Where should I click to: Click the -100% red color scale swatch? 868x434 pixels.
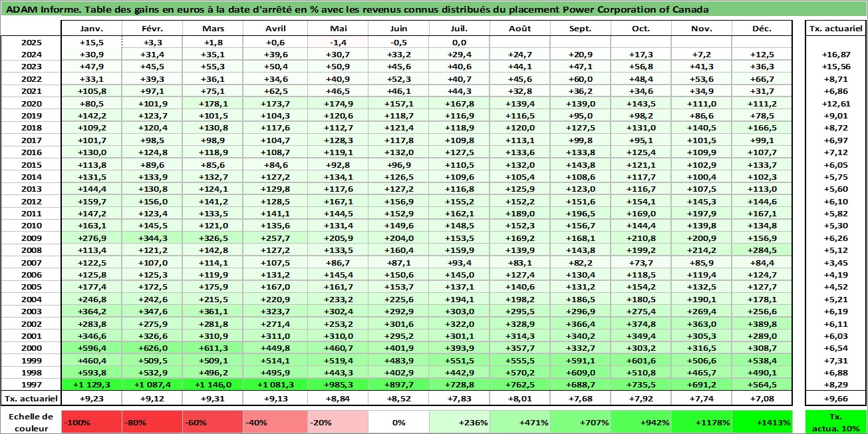[x=91, y=422]
